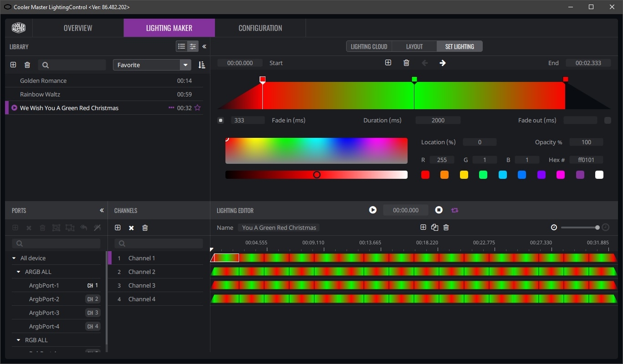The image size is (623, 364).
Task: Stop the lighting editor playback
Action: [439, 210]
